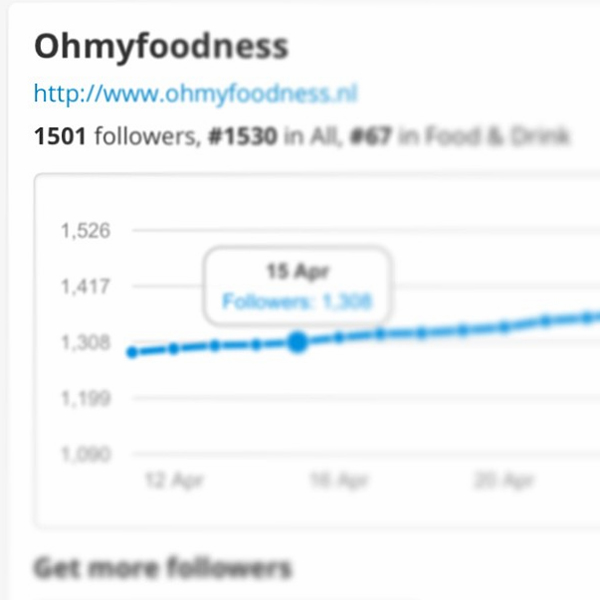Select the data point above 20 Apr label
Screen dimensions: 600x600
tap(504, 327)
